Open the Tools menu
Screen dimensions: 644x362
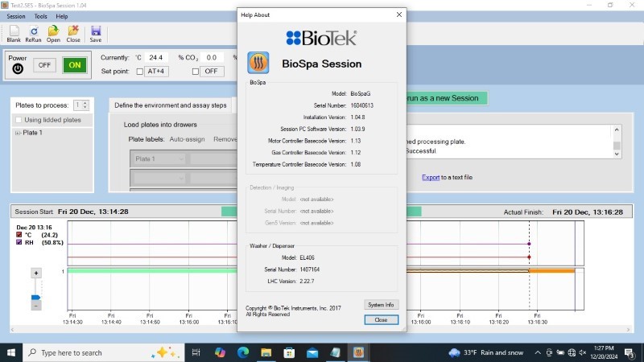[40, 16]
